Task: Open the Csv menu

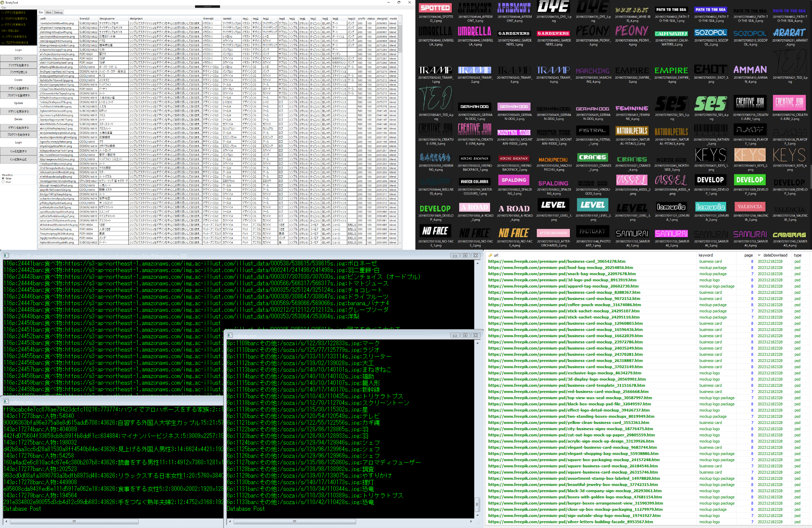Action: tap(4, 7)
